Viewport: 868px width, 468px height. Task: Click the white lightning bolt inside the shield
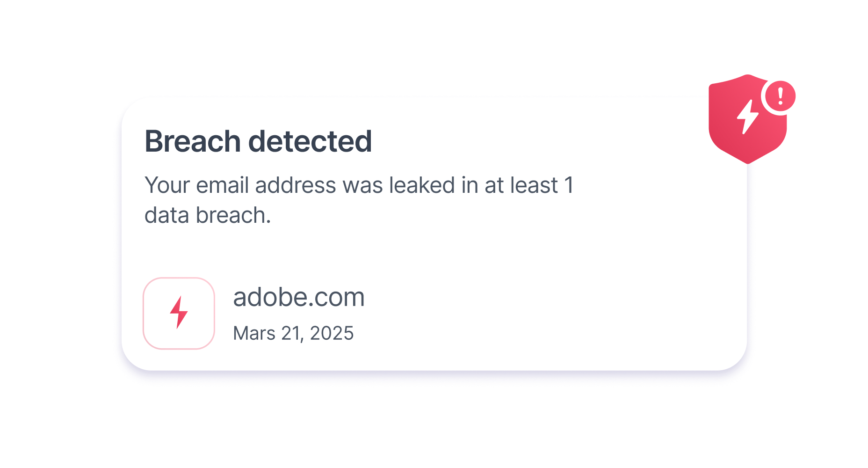tap(747, 117)
